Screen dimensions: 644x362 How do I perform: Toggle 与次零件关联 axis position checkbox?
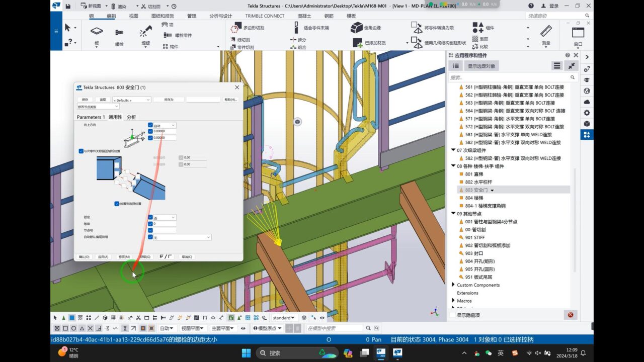(x=81, y=151)
